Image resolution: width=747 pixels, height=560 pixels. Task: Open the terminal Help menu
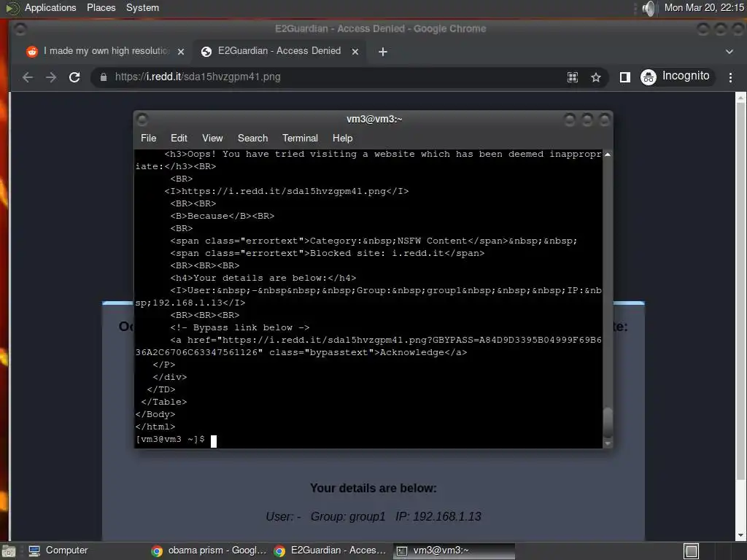pos(342,138)
